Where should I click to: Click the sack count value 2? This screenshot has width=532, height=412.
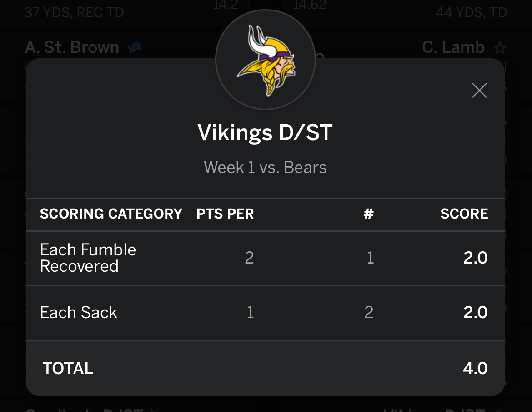tap(369, 313)
